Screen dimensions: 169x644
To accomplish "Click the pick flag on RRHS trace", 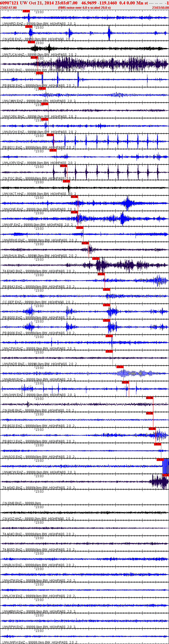I will click(80, 228).
